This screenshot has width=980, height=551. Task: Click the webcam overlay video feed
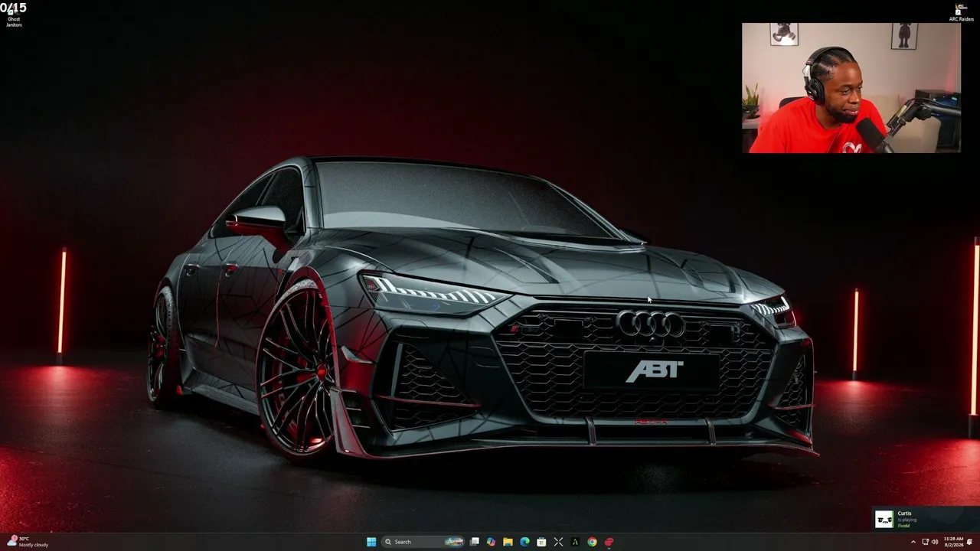pos(851,88)
